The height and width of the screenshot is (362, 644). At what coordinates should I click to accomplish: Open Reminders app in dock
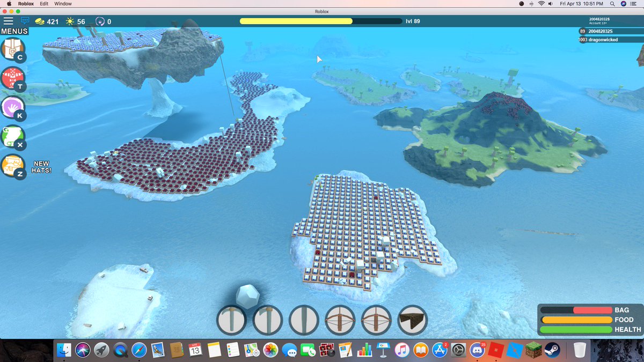pyautogui.click(x=233, y=350)
